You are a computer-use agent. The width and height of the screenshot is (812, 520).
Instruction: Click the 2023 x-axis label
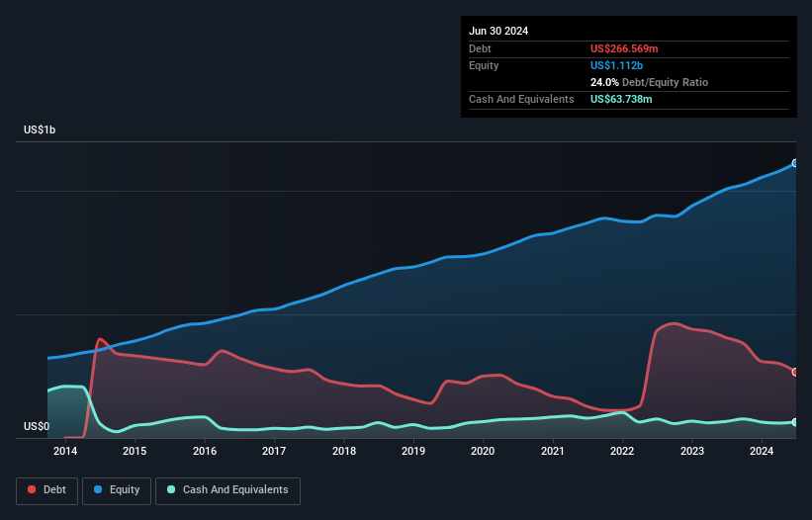click(x=692, y=451)
